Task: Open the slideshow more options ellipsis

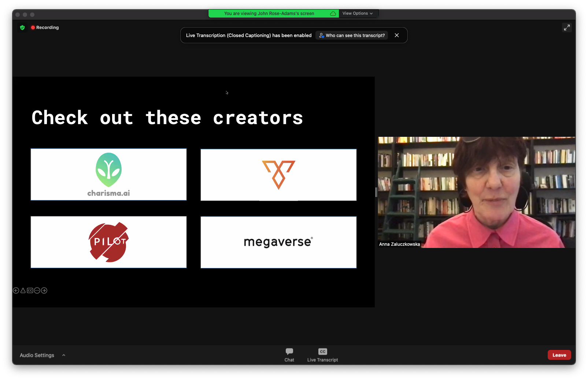Action: click(x=37, y=291)
